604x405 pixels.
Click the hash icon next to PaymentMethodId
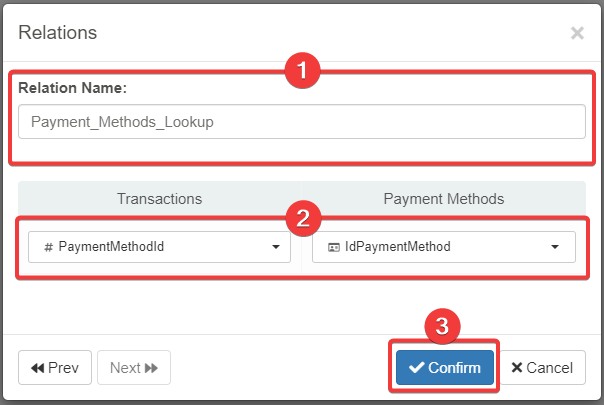48,247
